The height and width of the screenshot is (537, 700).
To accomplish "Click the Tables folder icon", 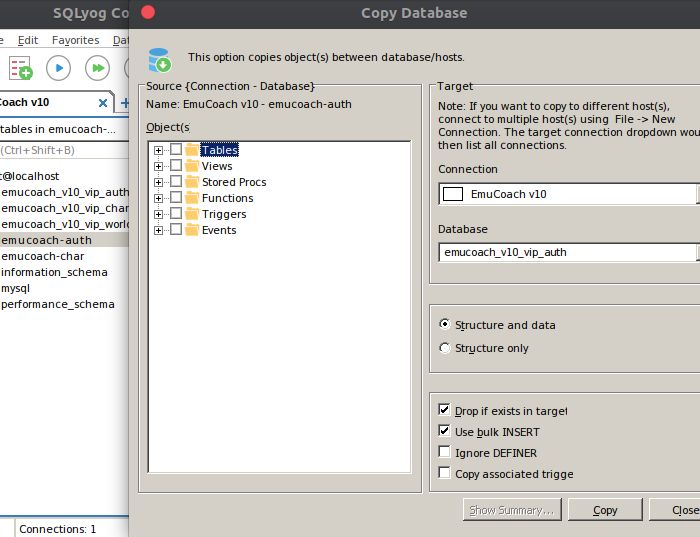I will [192, 150].
